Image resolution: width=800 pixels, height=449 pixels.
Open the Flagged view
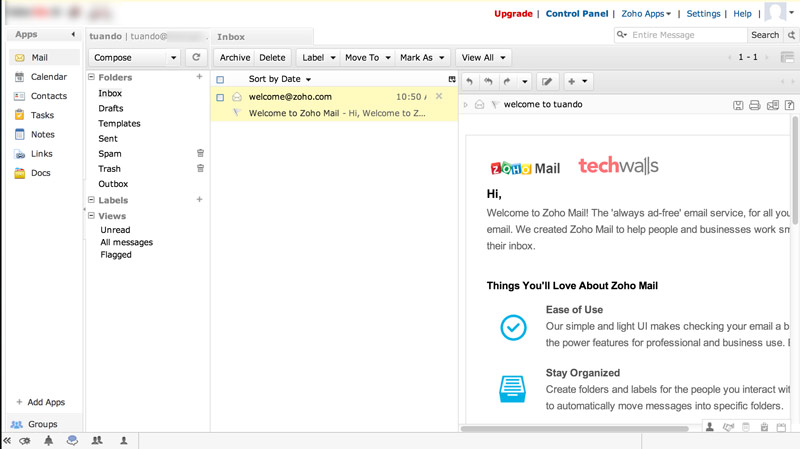point(116,255)
